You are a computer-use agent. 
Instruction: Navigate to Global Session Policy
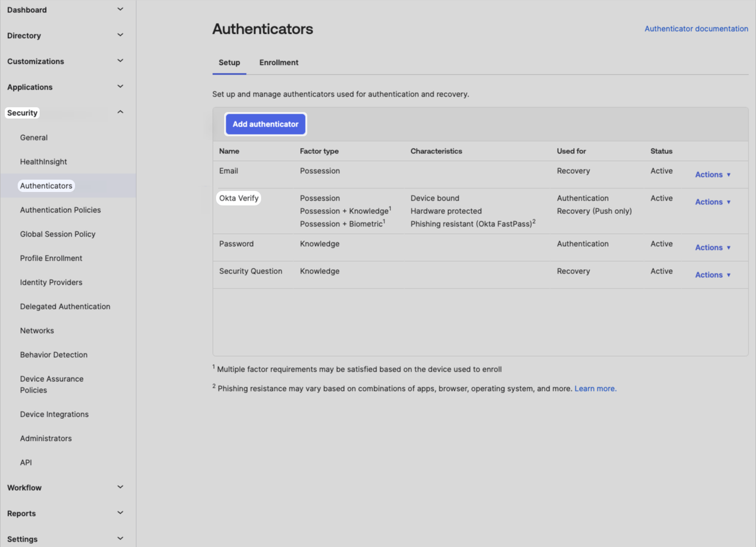pos(58,234)
